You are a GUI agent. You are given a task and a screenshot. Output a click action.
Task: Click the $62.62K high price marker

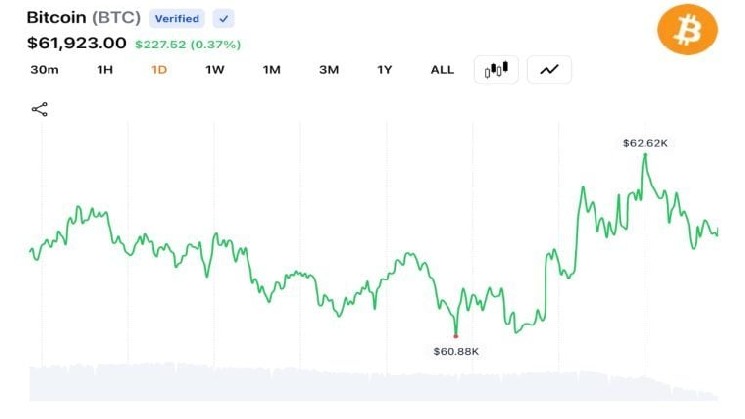tap(645, 143)
